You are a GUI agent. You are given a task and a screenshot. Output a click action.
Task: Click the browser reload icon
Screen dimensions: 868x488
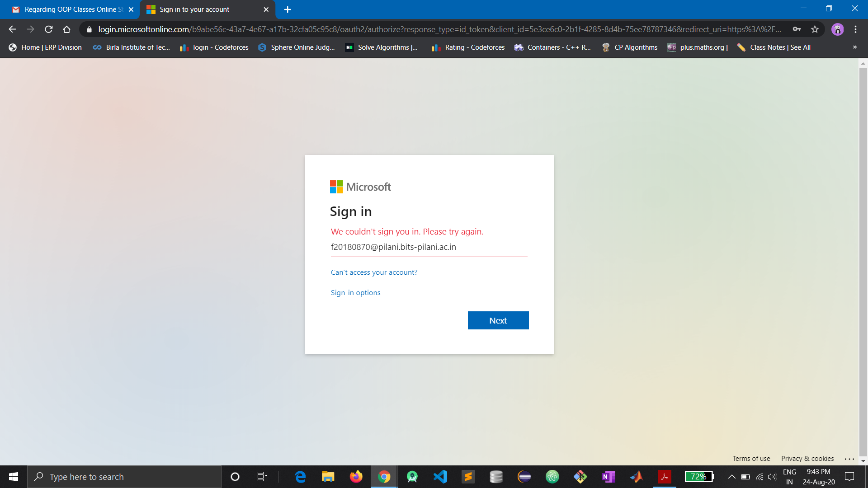[x=49, y=29]
